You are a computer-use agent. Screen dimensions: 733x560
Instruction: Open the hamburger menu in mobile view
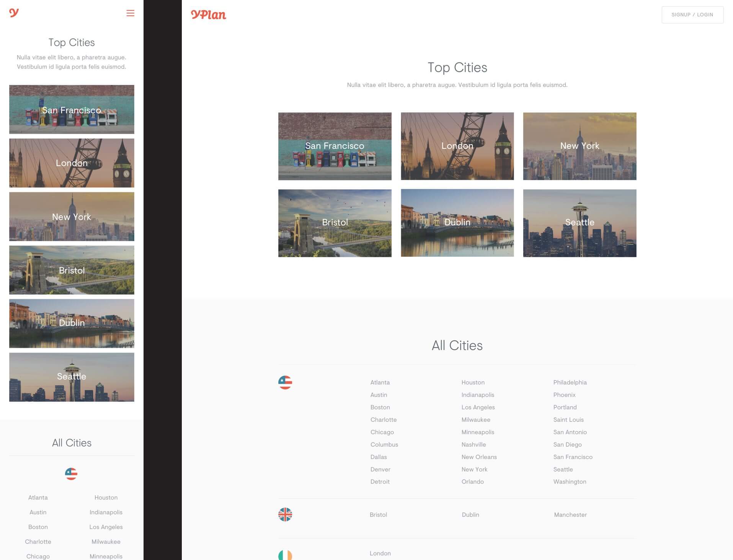[130, 13]
